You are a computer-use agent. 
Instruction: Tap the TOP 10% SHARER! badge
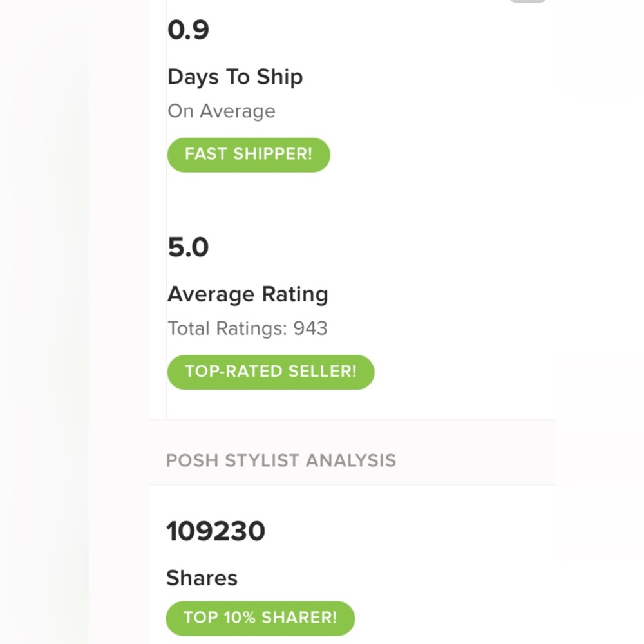click(x=260, y=618)
